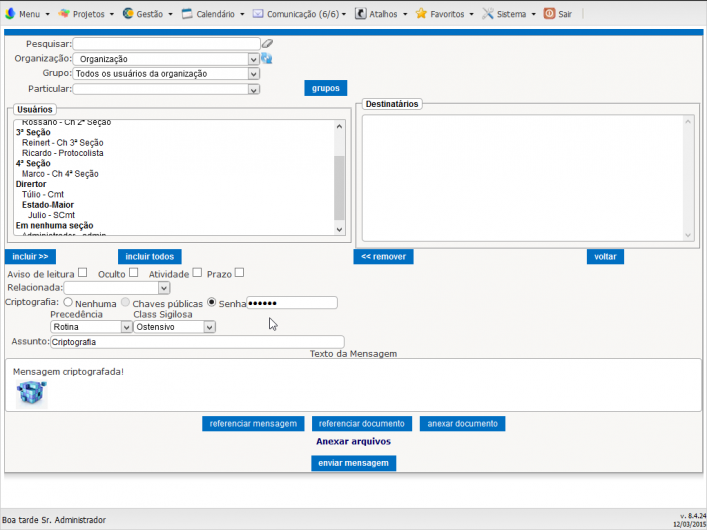707x530 pixels.
Task: Open the Precedência Rotina dropdown
Action: coord(126,327)
